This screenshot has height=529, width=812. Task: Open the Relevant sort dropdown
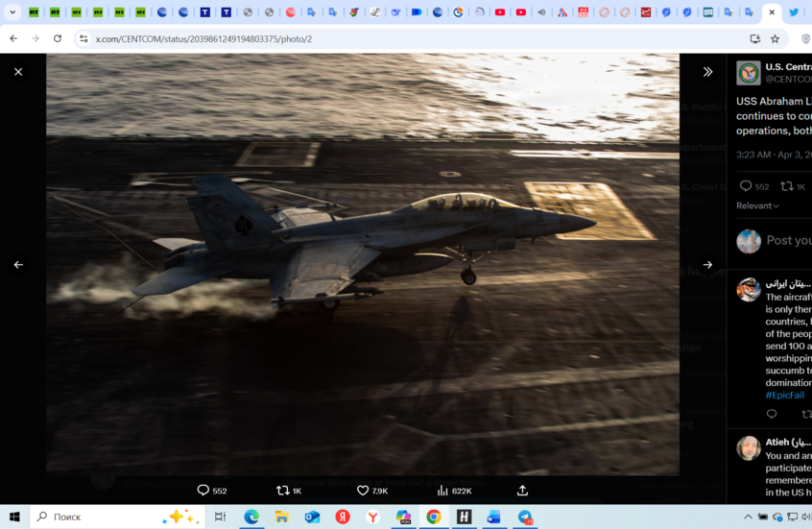tap(758, 205)
